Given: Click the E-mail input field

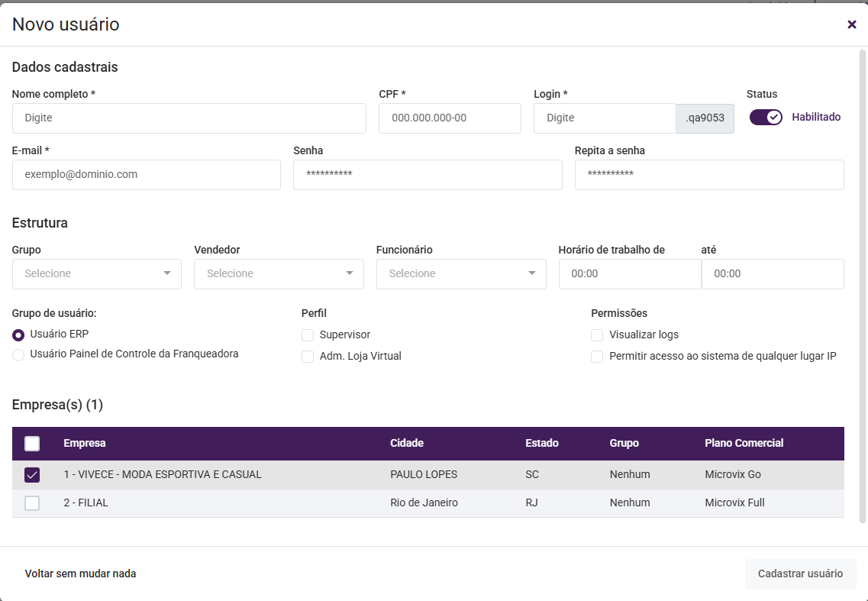Looking at the screenshot, I should click(x=147, y=175).
